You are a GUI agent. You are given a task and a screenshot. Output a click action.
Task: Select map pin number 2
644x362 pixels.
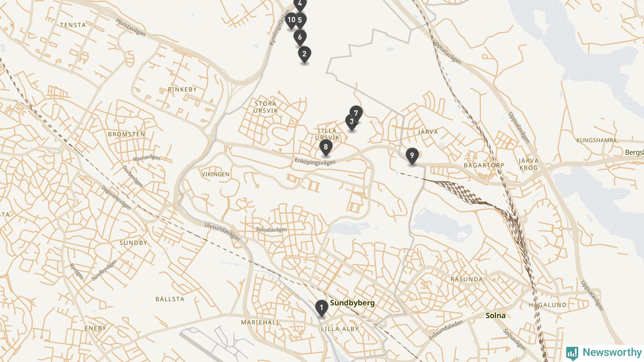pyautogui.click(x=304, y=54)
